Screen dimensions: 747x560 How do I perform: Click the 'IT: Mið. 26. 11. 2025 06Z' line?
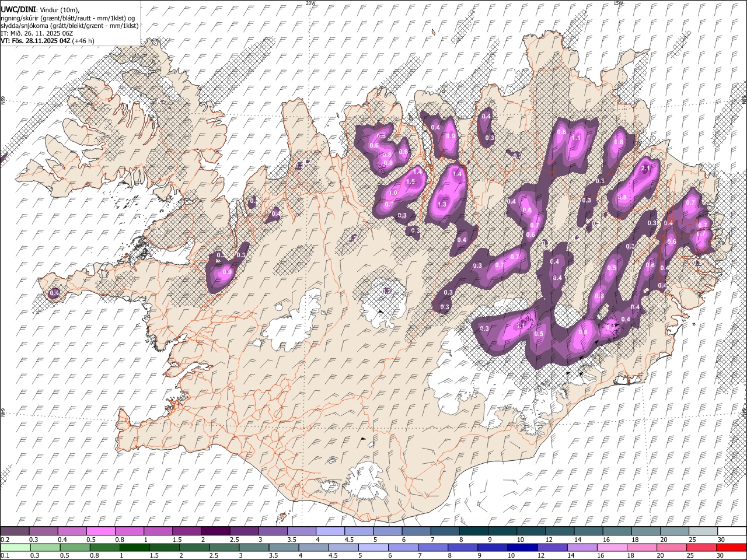pyautogui.click(x=36, y=33)
